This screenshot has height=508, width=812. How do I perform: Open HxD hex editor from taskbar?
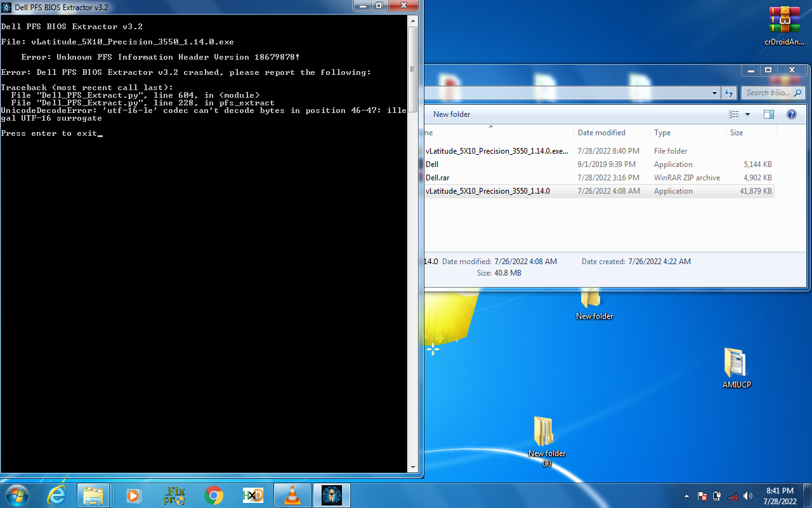tap(253, 495)
